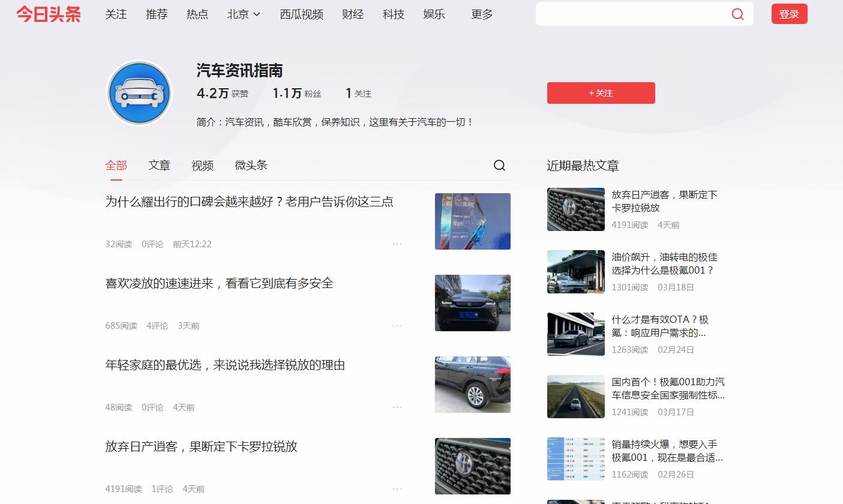Click the 4.2万 获赞 count
The image size is (843, 504).
[223, 93]
